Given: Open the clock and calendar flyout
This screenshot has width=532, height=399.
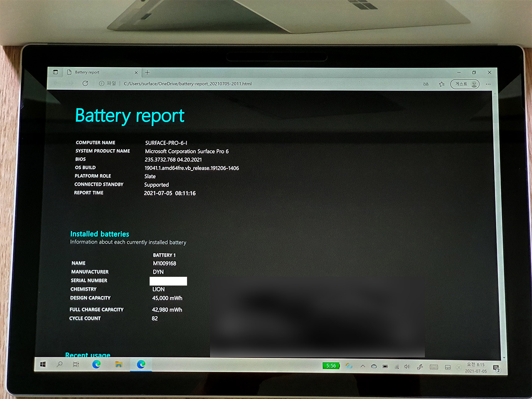Looking at the screenshot, I should click(475, 367).
